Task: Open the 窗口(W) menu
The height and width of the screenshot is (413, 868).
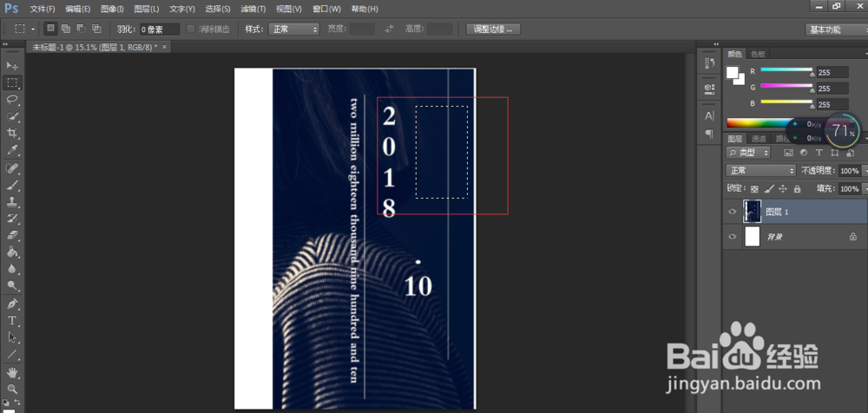Action: point(326,9)
